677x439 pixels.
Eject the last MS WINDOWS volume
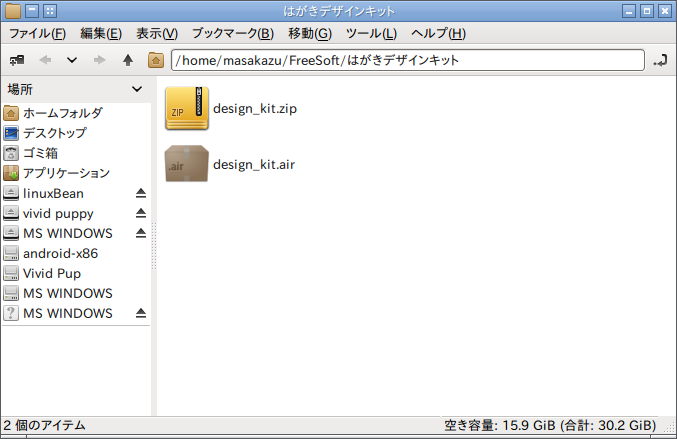point(141,313)
